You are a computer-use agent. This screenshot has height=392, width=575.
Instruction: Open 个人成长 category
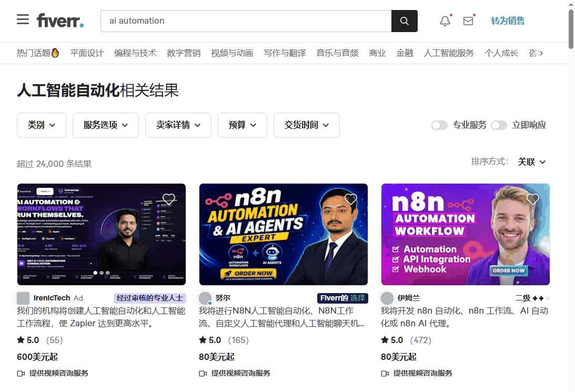(501, 53)
